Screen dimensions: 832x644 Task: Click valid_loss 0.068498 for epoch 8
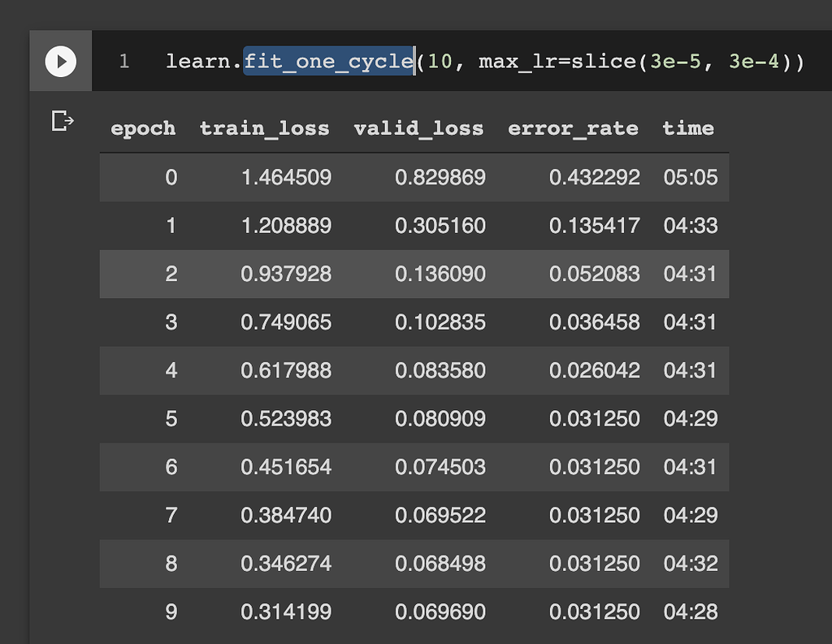(x=440, y=564)
